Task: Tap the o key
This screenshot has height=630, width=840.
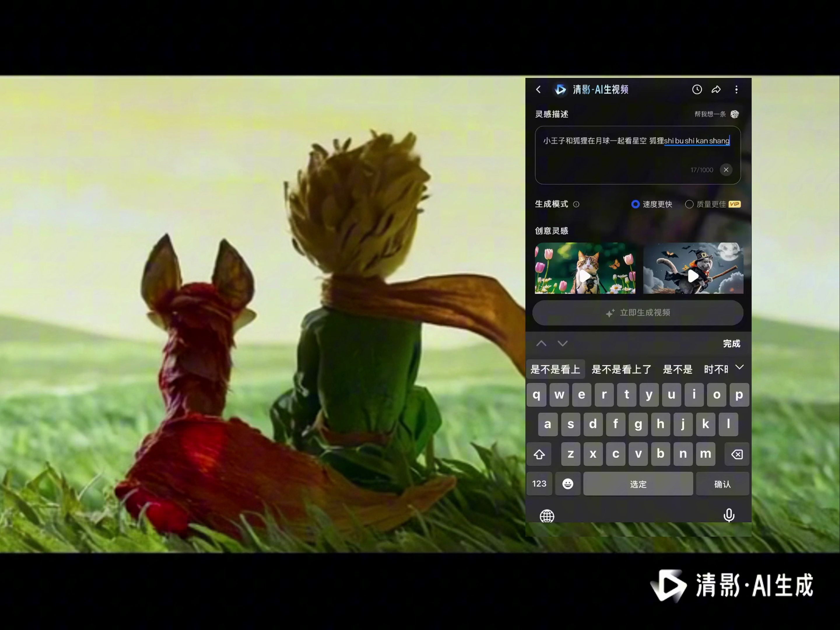Action: pos(717,395)
